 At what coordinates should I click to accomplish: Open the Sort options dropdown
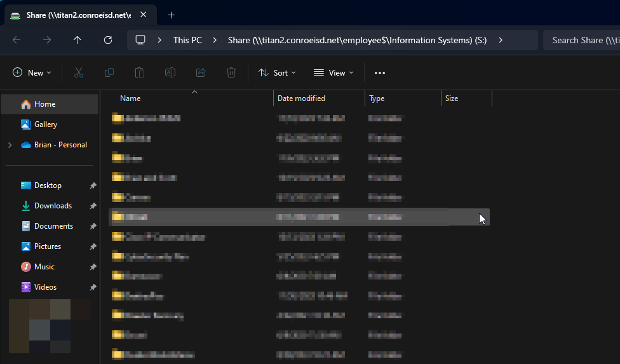277,73
